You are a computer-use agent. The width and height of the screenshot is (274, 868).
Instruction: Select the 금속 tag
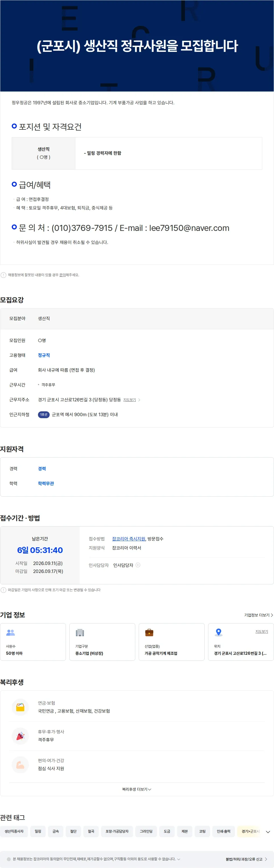tap(56, 831)
